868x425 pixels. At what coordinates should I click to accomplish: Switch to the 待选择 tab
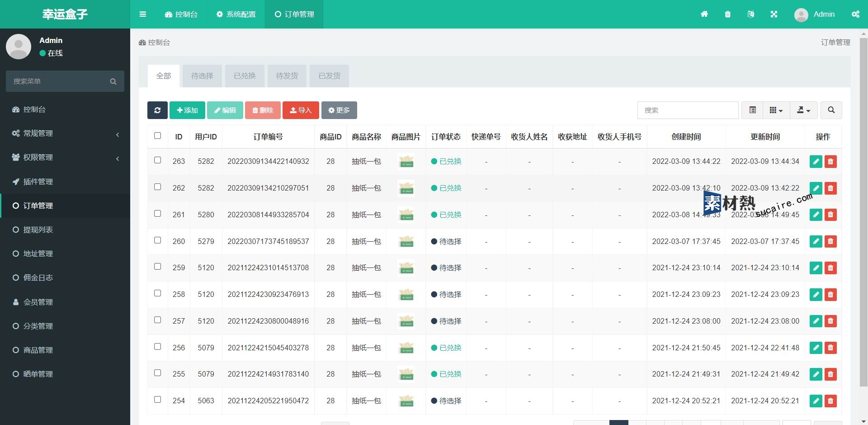click(202, 76)
